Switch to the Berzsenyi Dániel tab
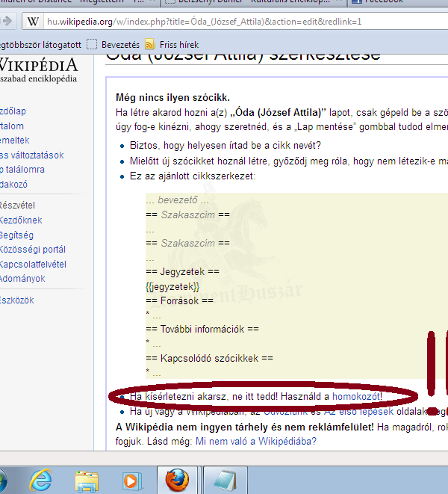 (x=253, y=2)
